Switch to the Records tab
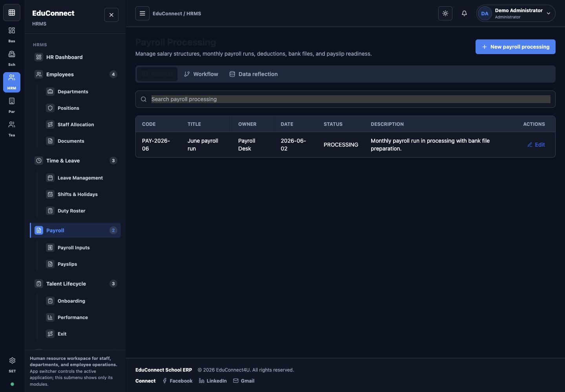Screen dimensions: 565x392 157,74
